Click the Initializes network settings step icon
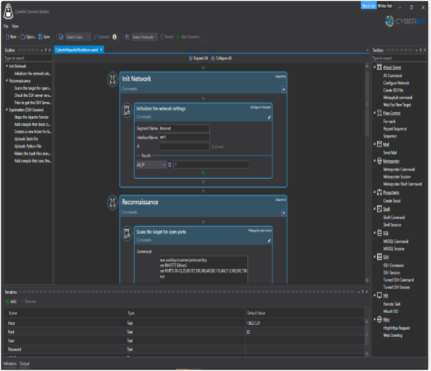The image size is (431, 371). tap(127, 110)
